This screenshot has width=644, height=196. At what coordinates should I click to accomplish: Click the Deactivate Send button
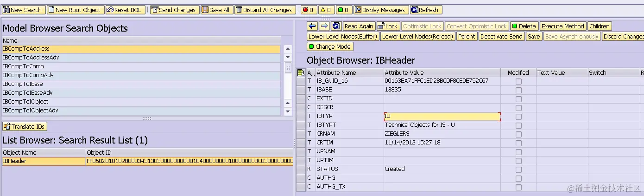pyautogui.click(x=501, y=36)
